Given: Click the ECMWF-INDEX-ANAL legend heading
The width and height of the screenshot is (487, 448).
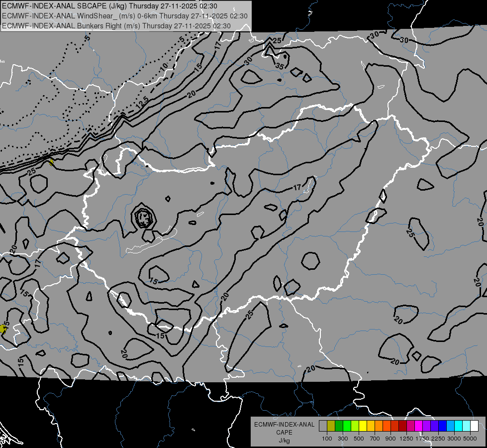Looking at the screenshot, I should point(284,425).
